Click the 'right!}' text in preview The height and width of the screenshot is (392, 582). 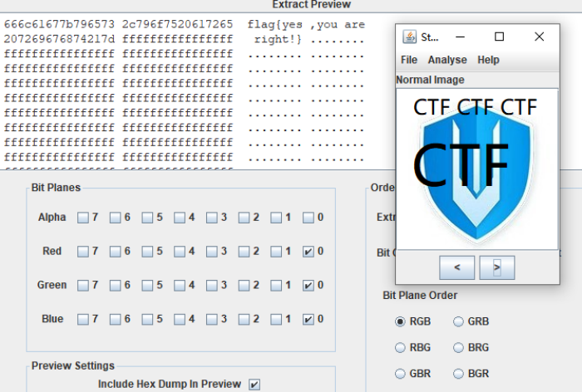(278, 39)
